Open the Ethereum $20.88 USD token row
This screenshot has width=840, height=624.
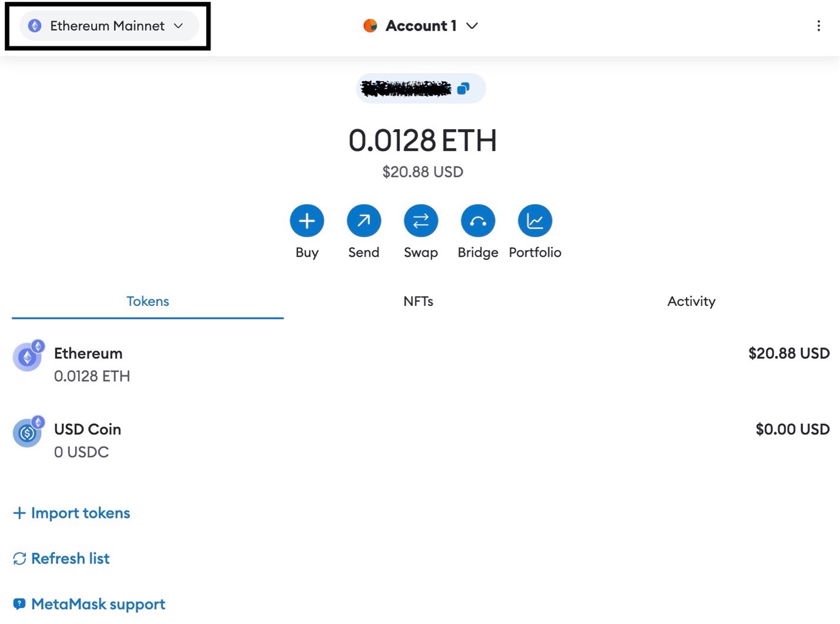click(x=420, y=364)
